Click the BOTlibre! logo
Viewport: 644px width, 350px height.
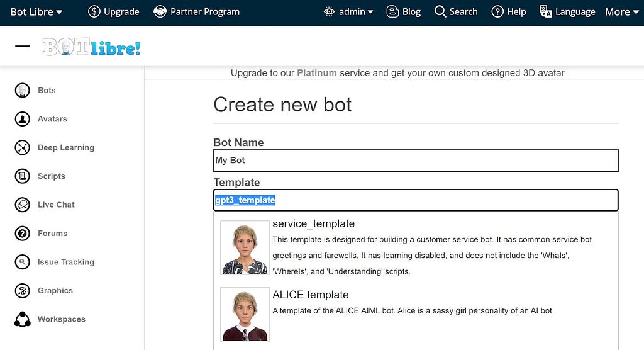tap(91, 47)
